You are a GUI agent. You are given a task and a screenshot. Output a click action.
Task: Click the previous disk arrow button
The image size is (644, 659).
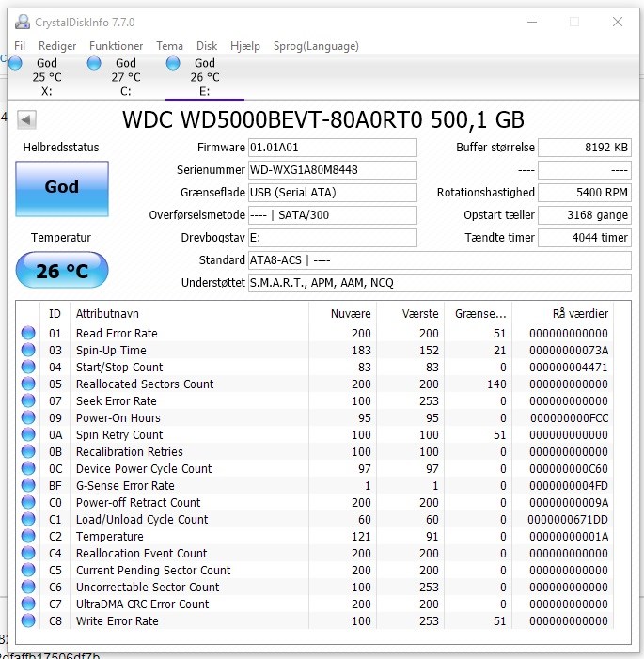pyautogui.click(x=26, y=119)
